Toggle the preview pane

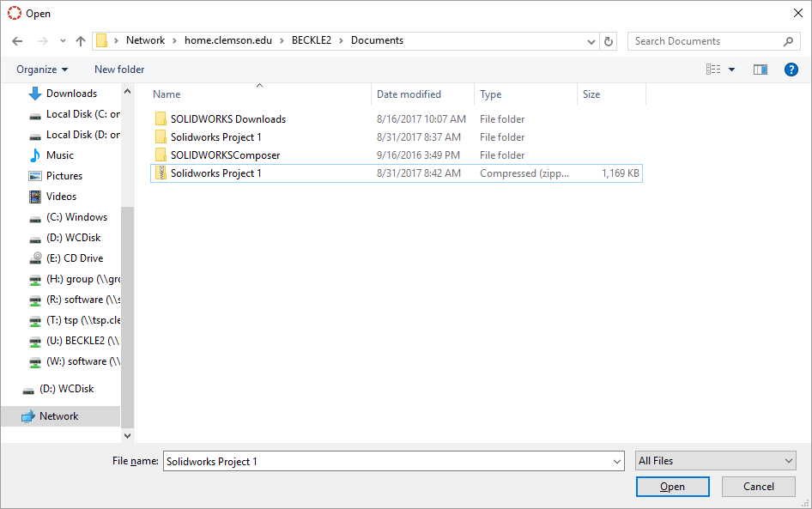(x=760, y=70)
